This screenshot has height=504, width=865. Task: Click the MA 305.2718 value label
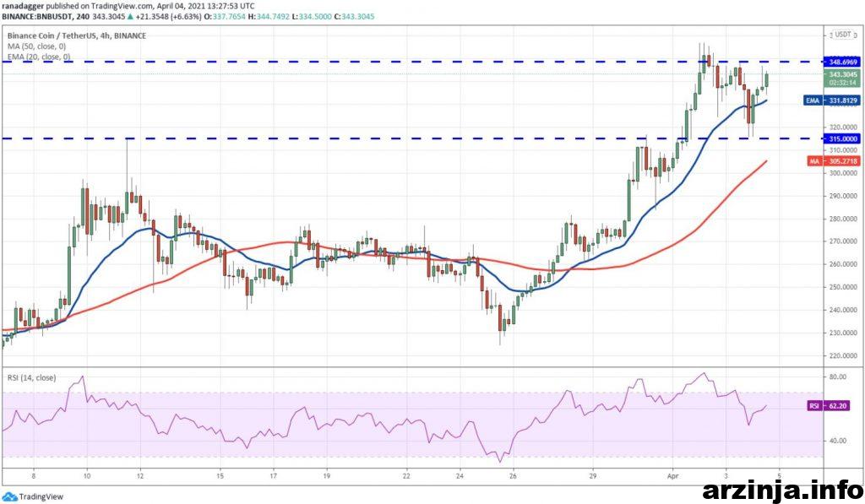tap(833, 161)
